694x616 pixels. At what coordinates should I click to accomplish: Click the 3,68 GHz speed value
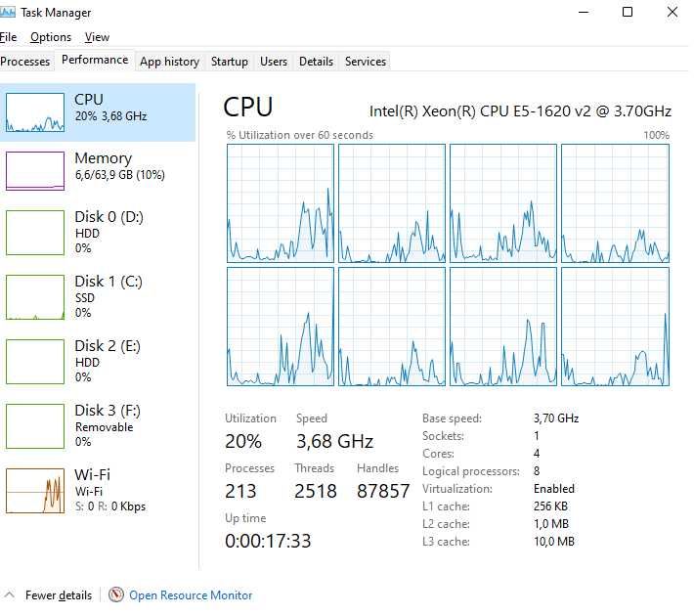point(335,442)
